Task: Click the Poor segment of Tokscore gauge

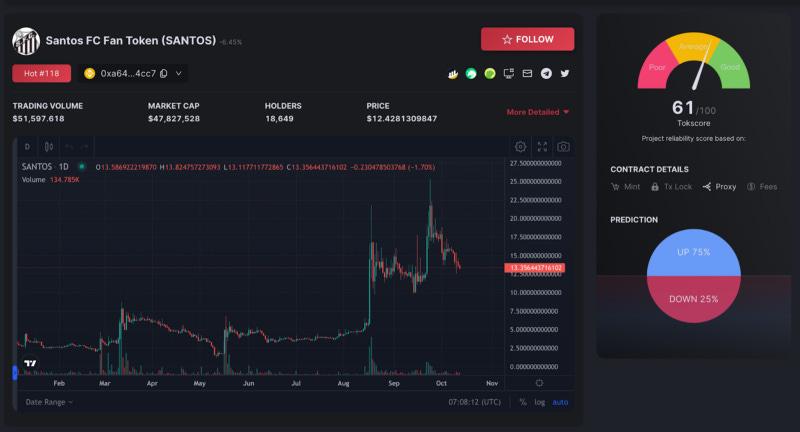Action: click(x=657, y=67)
